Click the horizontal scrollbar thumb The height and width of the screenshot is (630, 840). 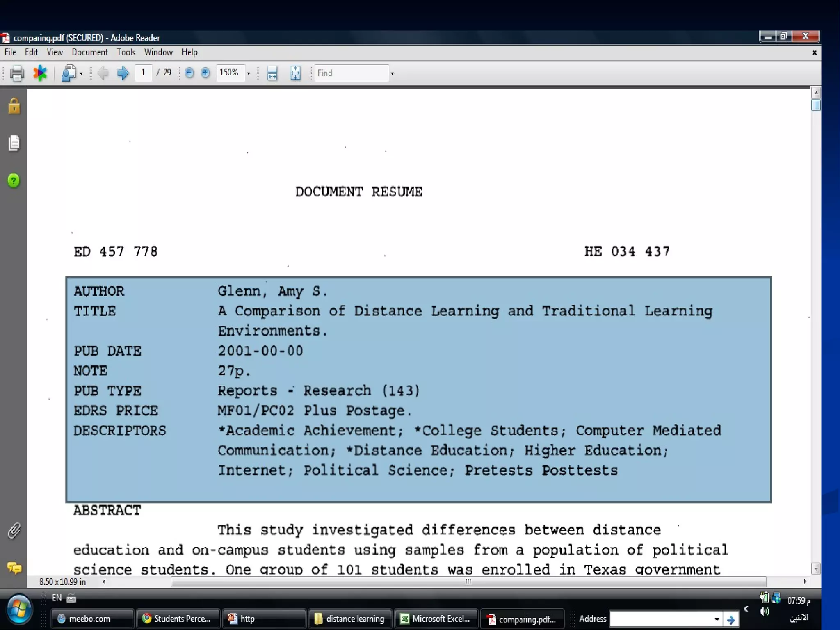[x=468, y=581]
